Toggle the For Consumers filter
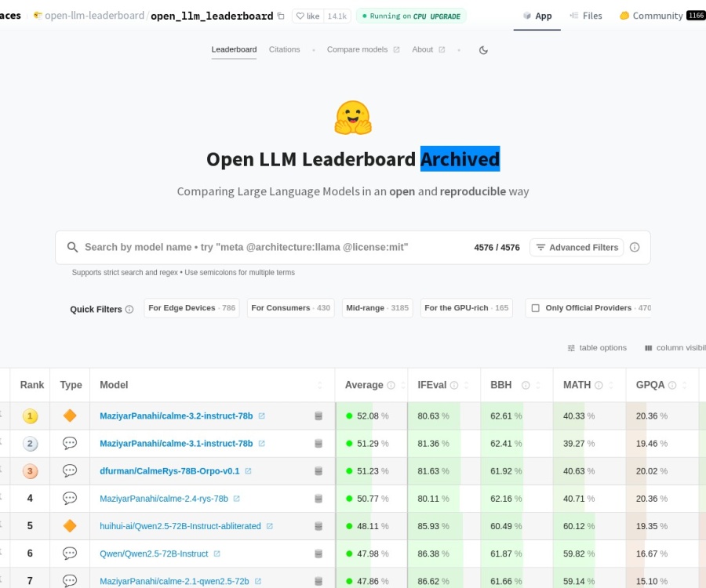Viewport: 706px width, 588px height. pos(290,308)
